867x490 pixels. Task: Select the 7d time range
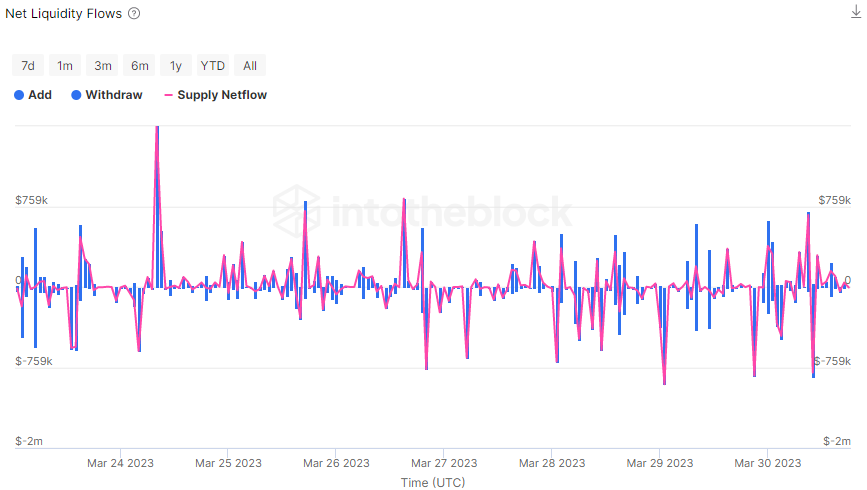pyautogui.click(x=28, y=65)
